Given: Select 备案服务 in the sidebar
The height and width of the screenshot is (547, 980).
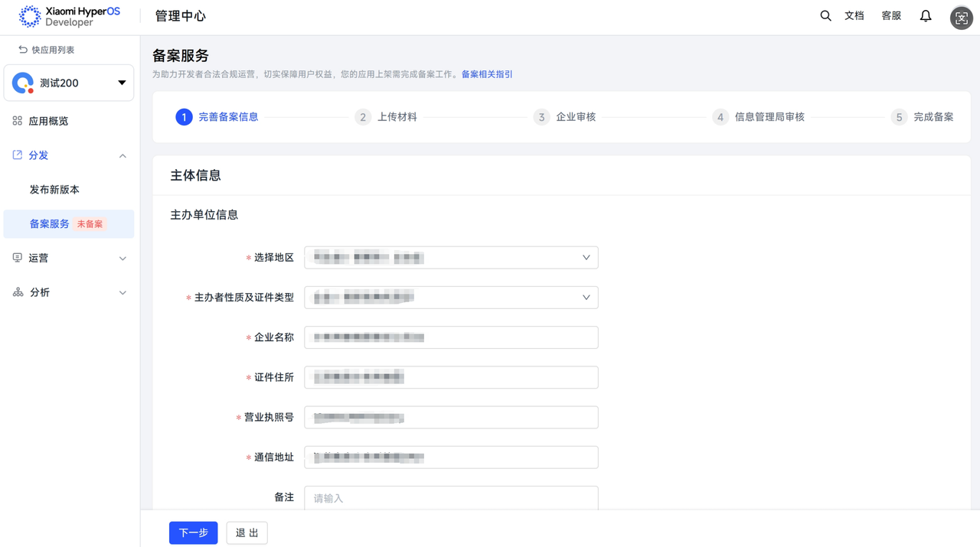Looking at the screenshot, I should [50, 224].
